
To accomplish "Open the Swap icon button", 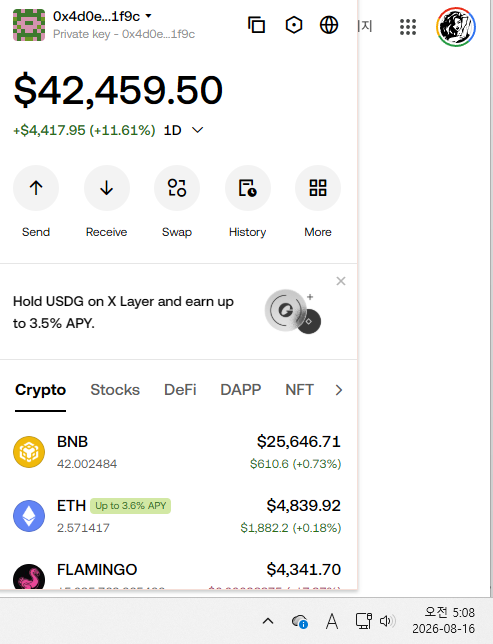I will coord(177,188).
